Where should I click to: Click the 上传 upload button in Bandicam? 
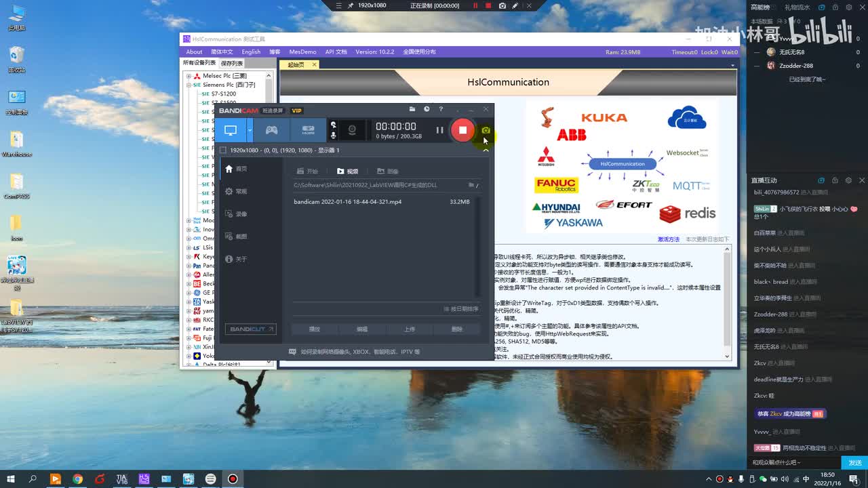[x=410, y=329]
